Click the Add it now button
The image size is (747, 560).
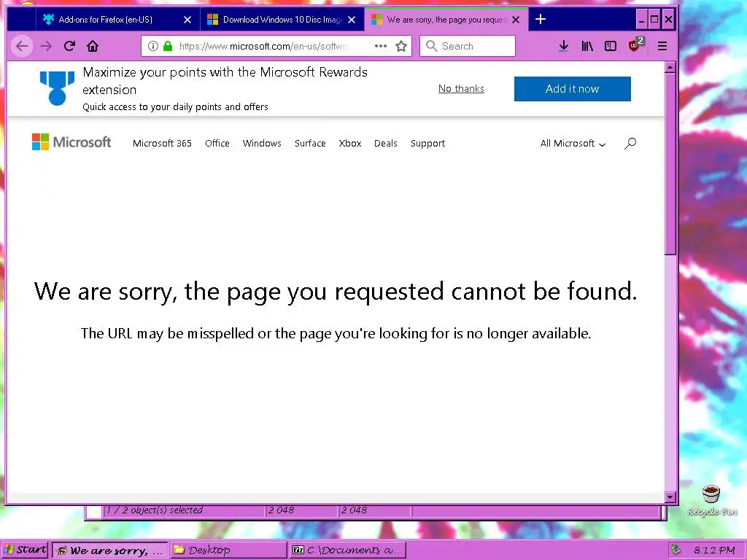[572, 88]
